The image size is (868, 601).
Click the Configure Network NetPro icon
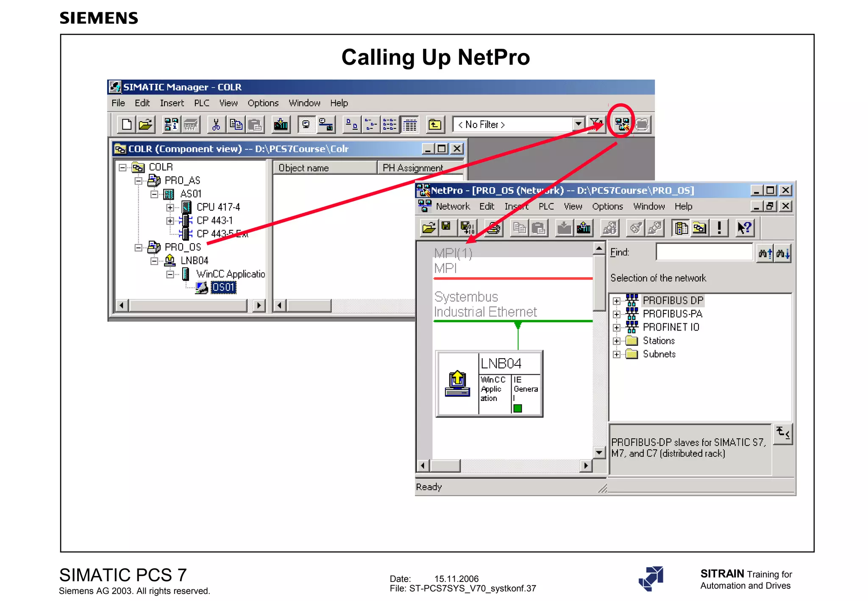tap(622, 124)
